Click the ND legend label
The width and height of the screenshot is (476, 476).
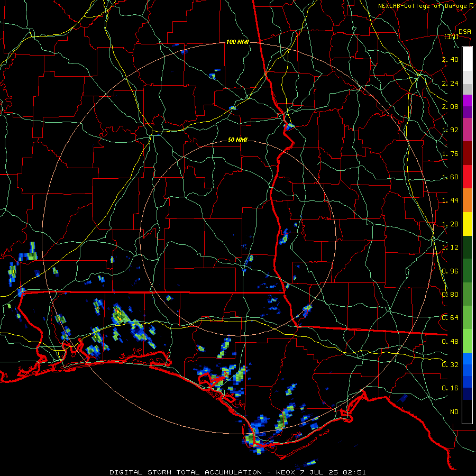[x=454, y=412]
